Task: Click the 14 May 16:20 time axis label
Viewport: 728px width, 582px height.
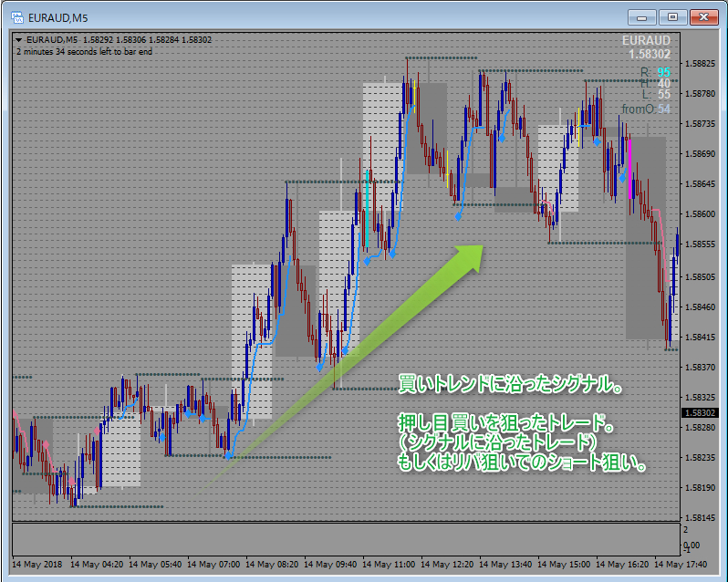Action: point(622,565)
